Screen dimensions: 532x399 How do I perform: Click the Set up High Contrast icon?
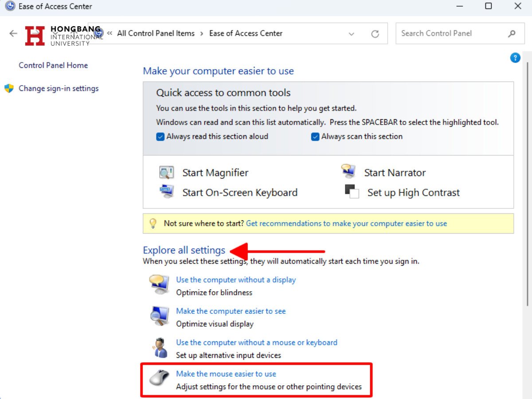click(351, 192)
